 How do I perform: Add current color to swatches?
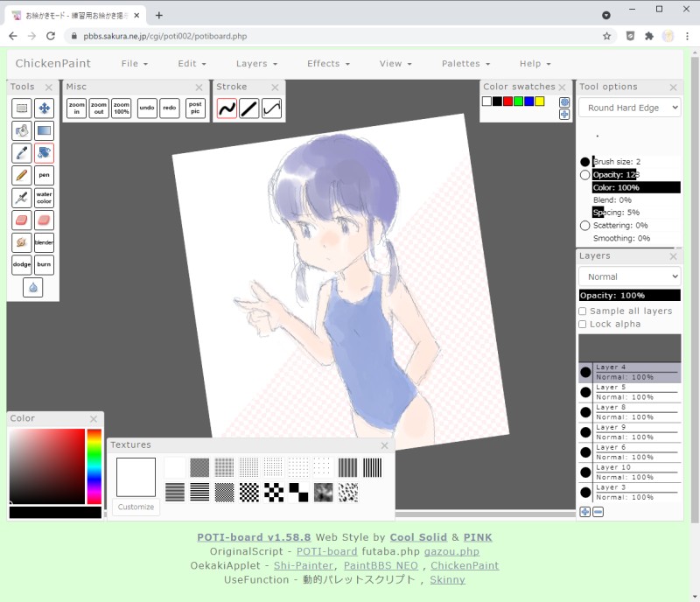click(x=564, y=115)
